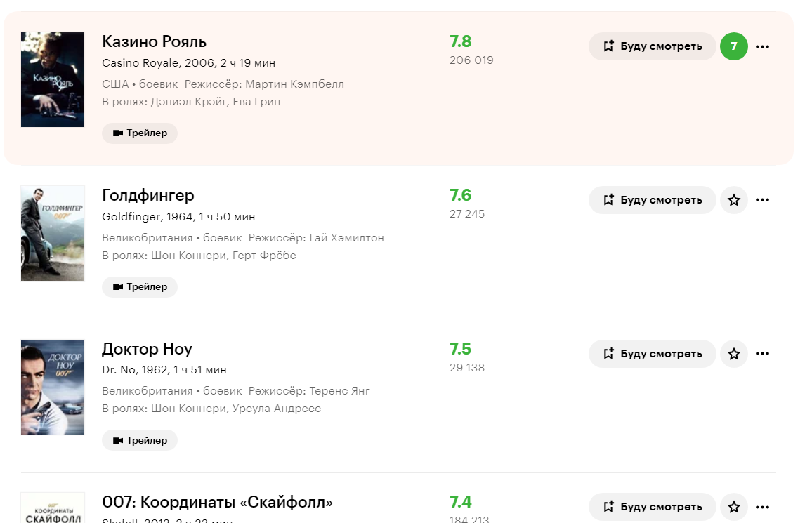Open Доктор Ноу movie page title
This screenshot has width=812, height=523.
(x=147, y=349)
